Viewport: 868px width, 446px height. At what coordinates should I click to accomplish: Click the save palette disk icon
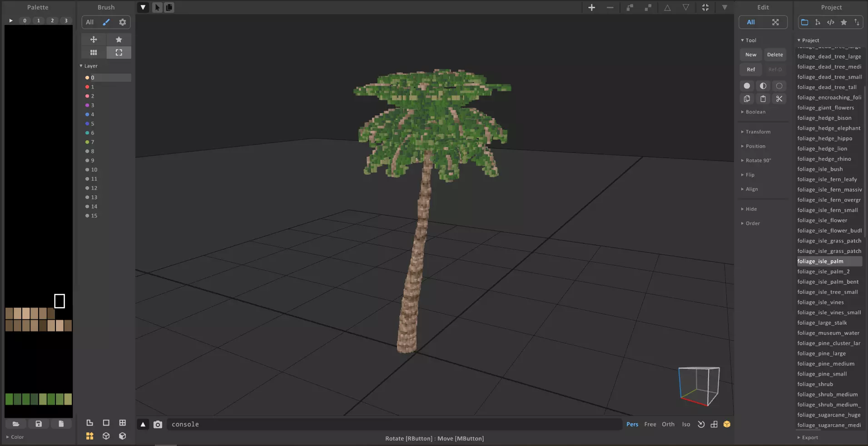coord(39,424)
